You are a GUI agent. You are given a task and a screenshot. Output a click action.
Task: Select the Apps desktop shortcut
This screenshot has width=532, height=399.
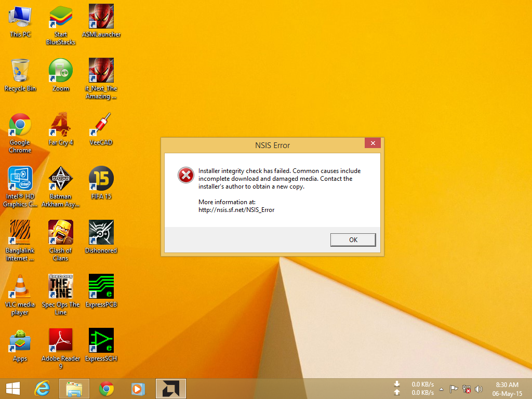[x=20, y=345]
